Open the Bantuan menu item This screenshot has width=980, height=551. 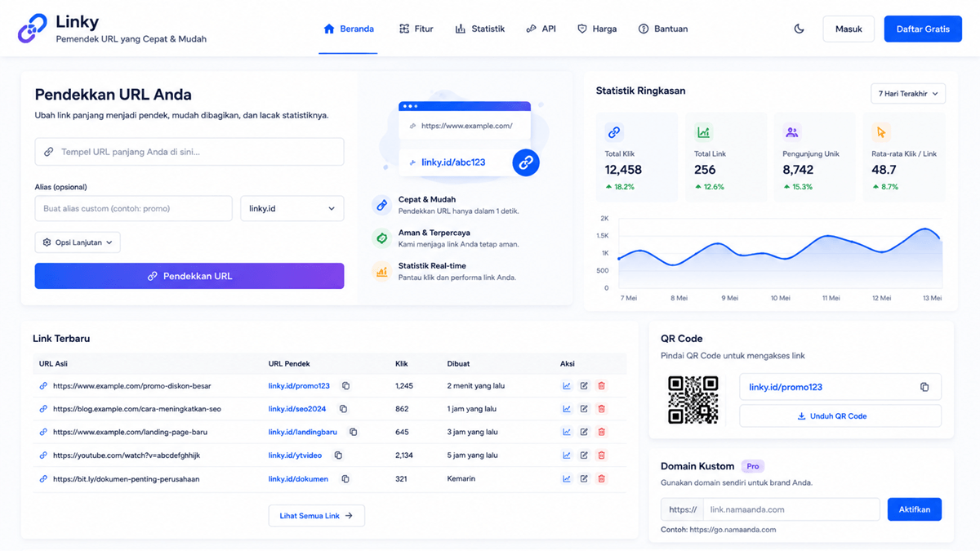(x=663, y=29)
